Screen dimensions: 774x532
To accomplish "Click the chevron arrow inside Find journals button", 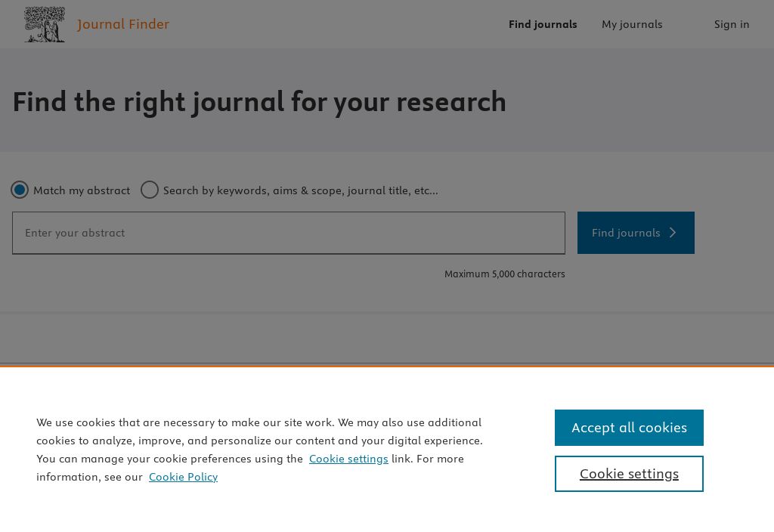I will click(x=672, y=233).
